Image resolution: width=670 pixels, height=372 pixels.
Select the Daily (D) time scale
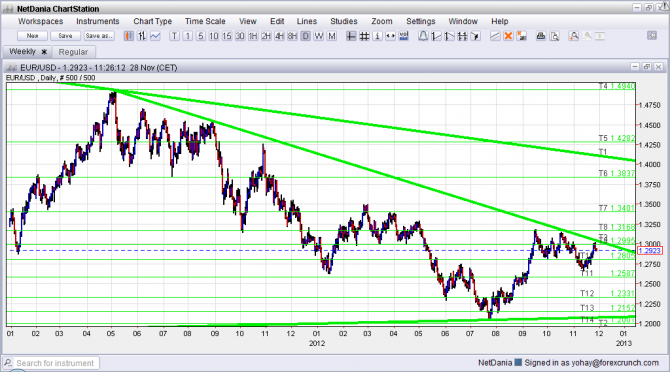point(306,36)
